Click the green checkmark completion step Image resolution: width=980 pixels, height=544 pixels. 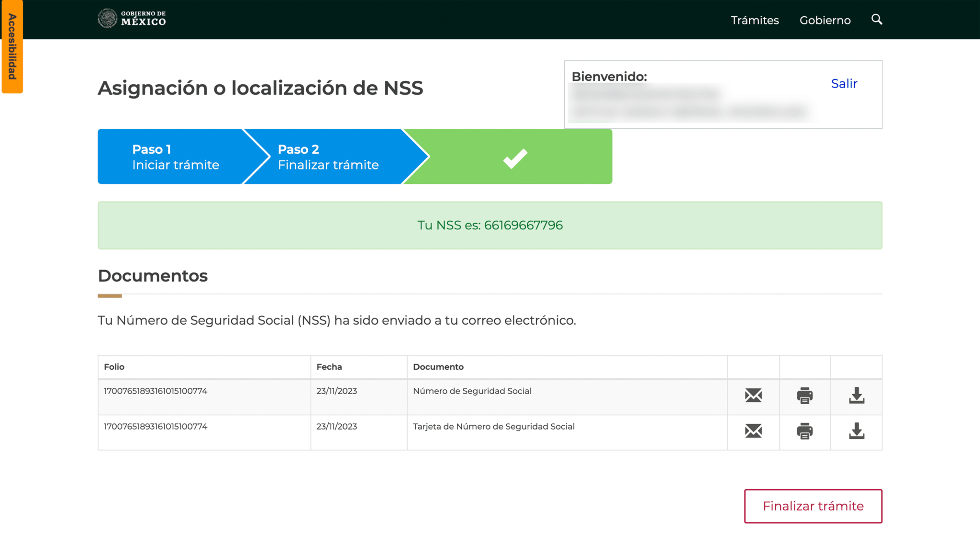coord(515,158)
